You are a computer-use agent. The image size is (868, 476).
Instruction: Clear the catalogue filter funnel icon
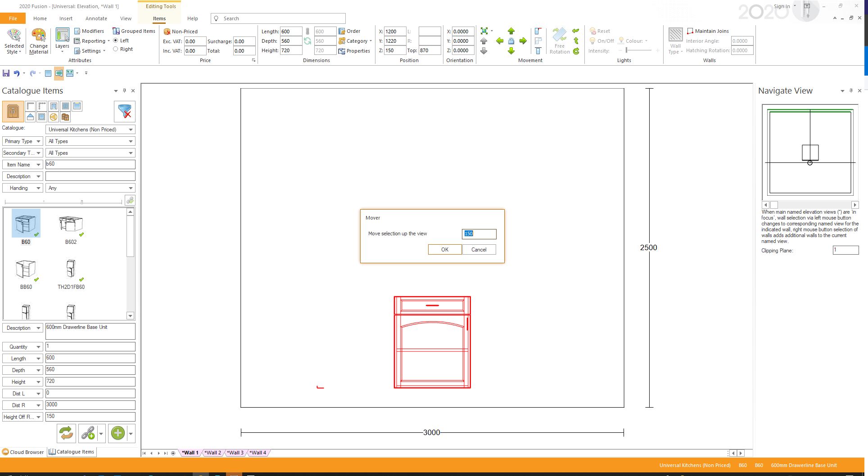point(125,111)
